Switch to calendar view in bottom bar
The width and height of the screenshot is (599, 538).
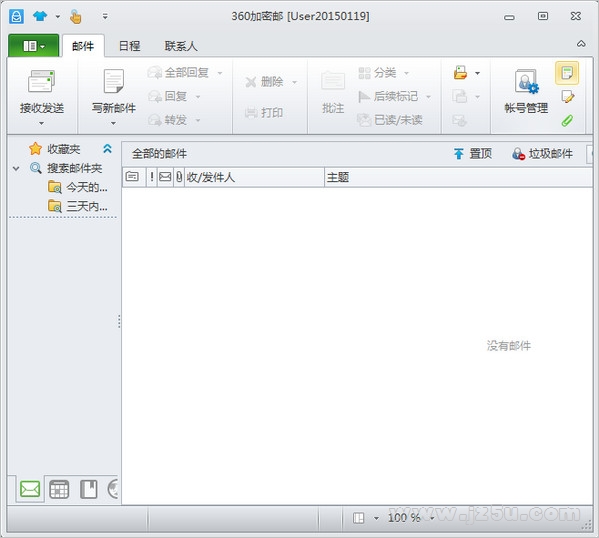point(59,489)
